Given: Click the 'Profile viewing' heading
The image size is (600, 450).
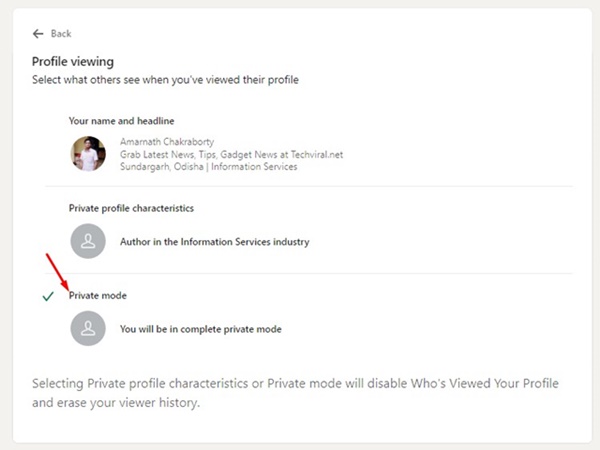Looking at the screenshot, I should (x=73, y=62).
